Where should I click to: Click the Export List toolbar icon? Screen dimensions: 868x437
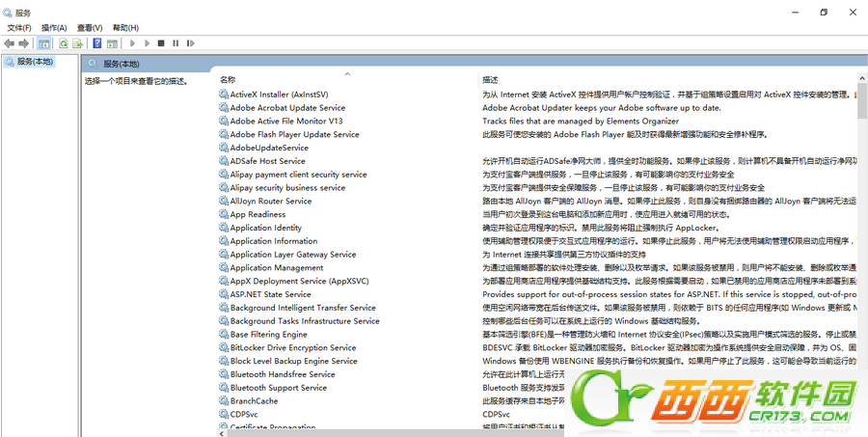pyautogui.click(x=77, y=43)
